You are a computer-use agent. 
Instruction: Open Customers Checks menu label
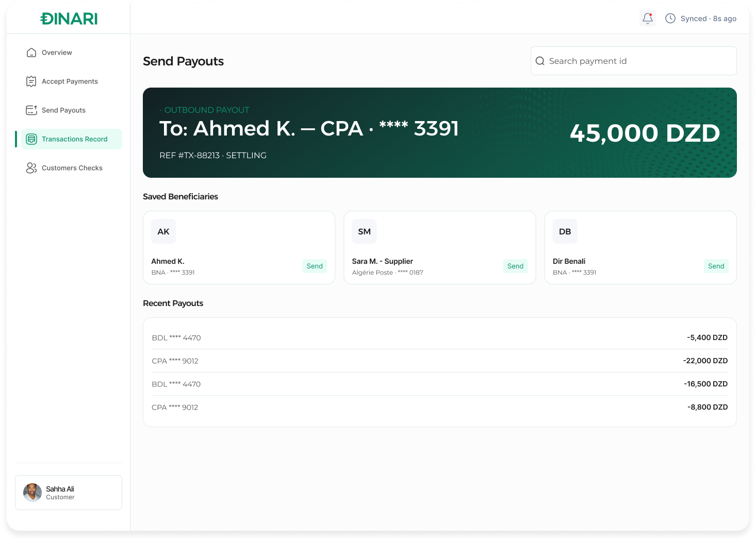(x=72, y=168)
